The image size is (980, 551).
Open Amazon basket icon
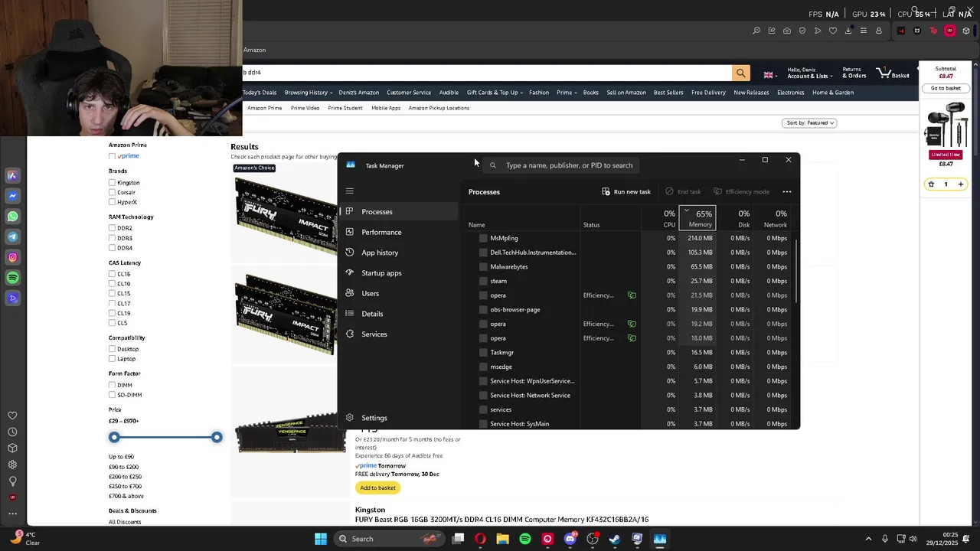[894, 73]
